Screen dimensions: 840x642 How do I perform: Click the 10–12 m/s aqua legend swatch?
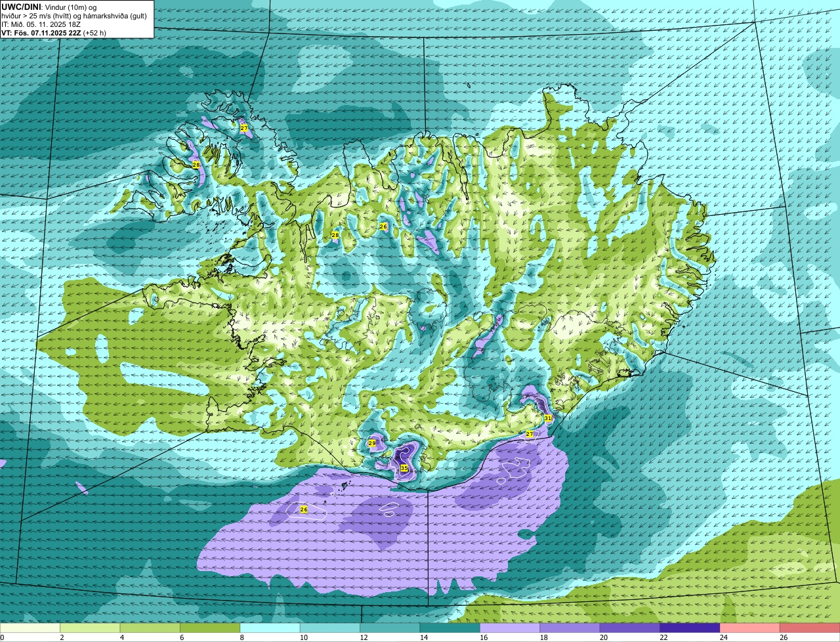point(330,628)
